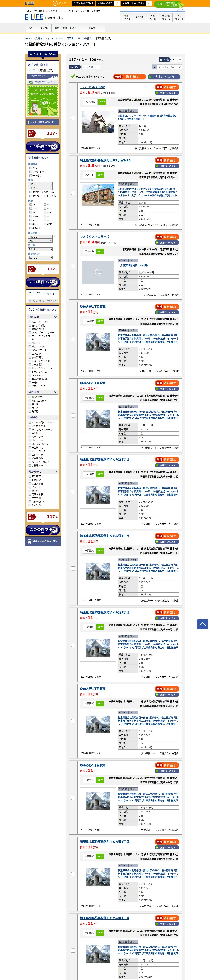Screen dimensions: 210x980
Task: Open the 築年数 dropdown
Action: (x=40, y=249)
